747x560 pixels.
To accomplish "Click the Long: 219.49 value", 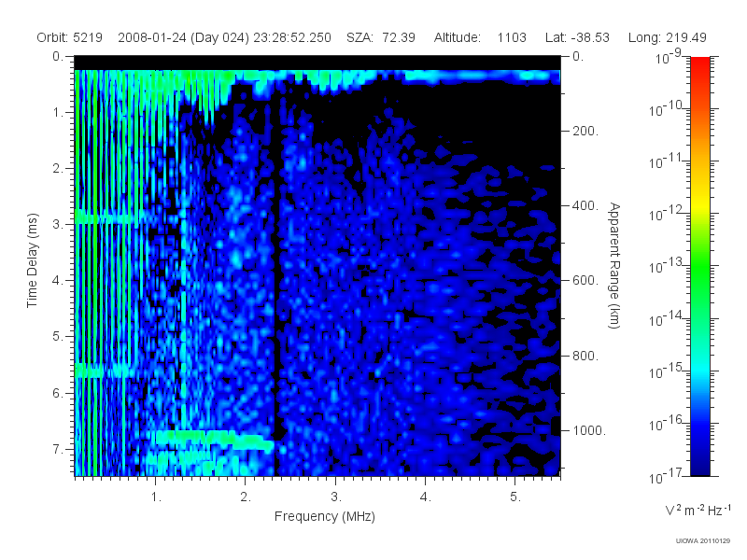I will (x=667, y=37).
